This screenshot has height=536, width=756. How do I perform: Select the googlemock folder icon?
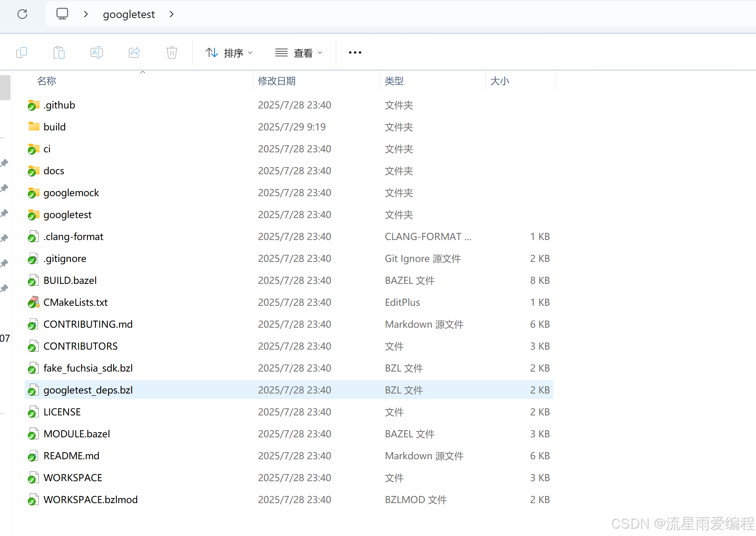(34, 193)
